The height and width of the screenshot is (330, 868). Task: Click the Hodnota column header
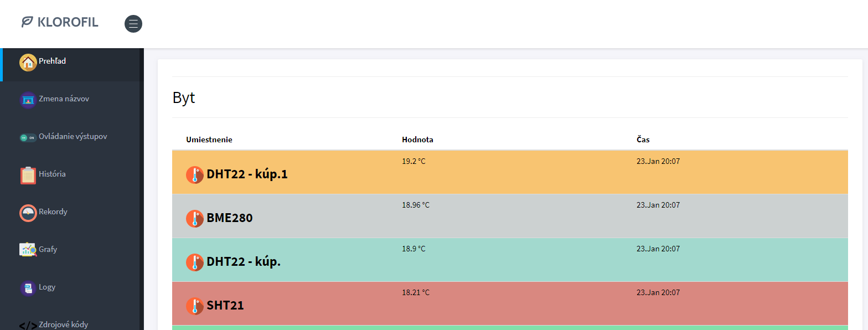(x=417, y=140)
